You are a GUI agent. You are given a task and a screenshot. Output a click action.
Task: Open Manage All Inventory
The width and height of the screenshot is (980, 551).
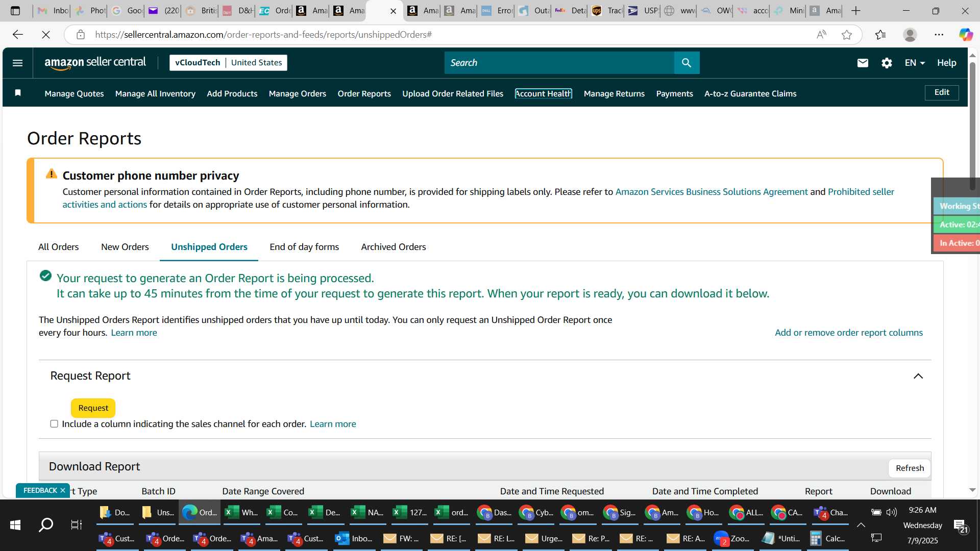(155, 93)
